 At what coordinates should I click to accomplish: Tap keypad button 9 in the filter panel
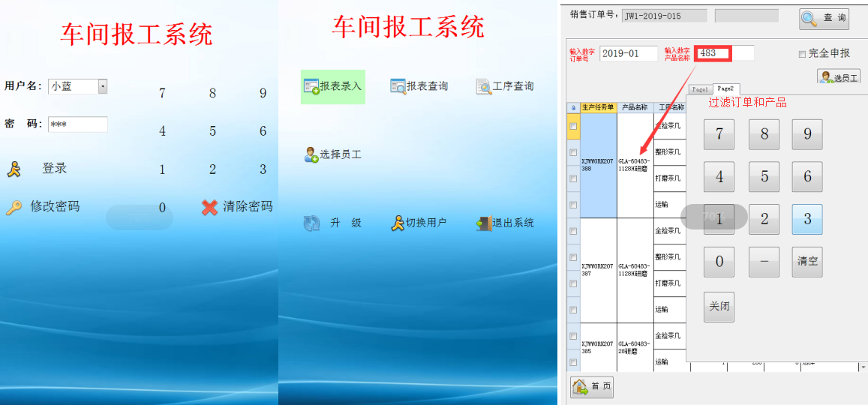click(807, 134)
